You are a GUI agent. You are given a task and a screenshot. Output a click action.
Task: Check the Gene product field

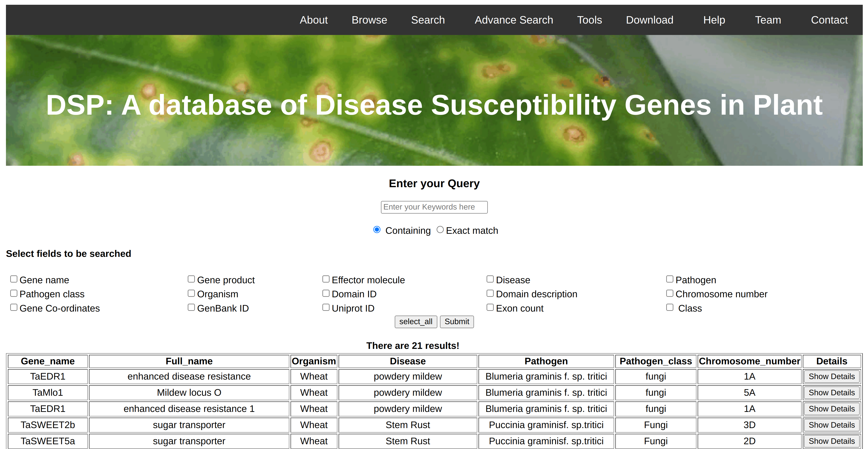coord(191,279)
